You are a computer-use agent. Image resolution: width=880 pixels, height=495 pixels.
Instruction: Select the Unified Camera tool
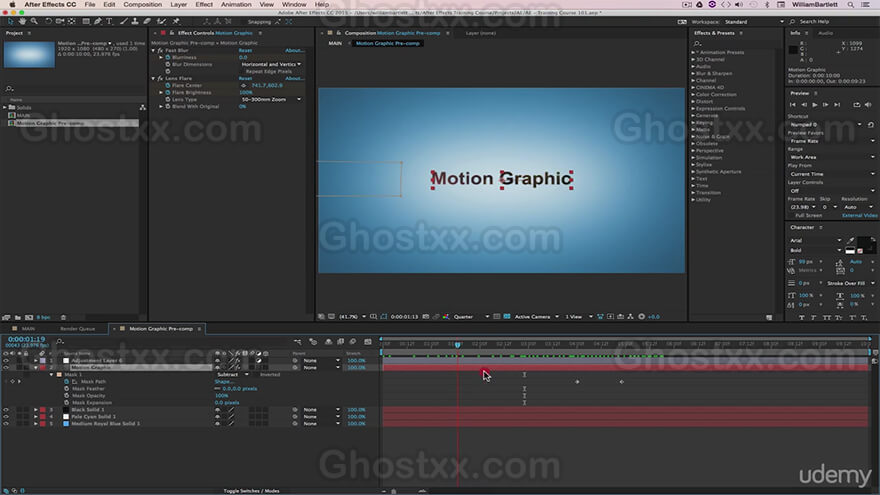click(x=59, y=21)
